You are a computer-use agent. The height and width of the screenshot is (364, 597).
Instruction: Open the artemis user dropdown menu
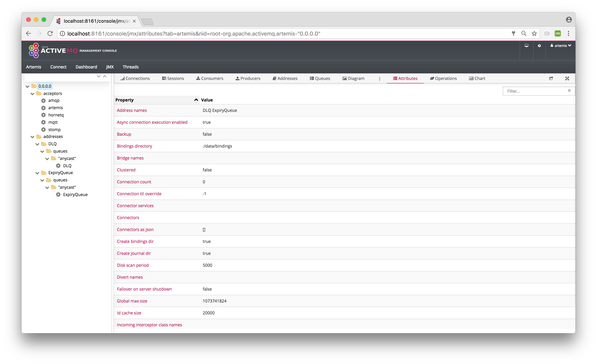click(560, 46)
